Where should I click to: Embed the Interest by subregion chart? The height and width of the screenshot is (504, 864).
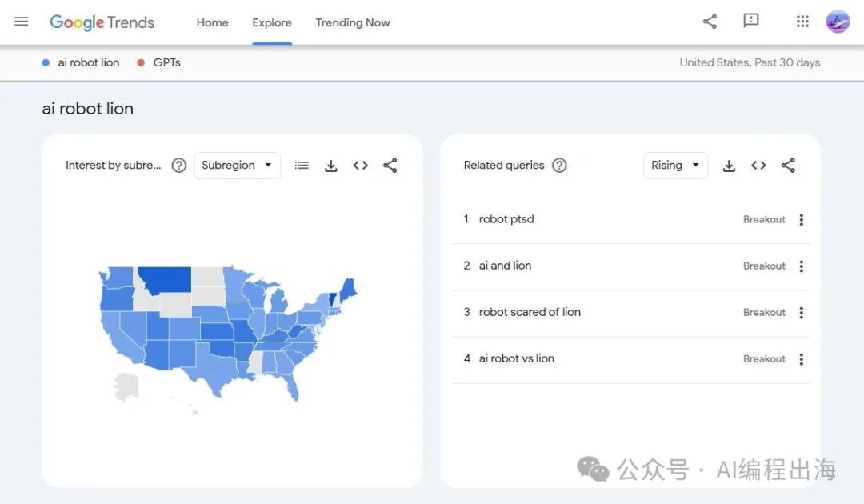(361, 166)
